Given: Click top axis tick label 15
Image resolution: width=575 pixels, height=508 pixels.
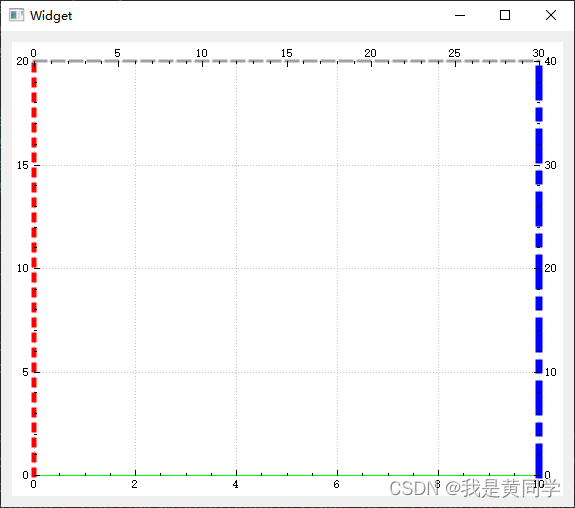Looking at the screenshot, I should click(287, 53).
